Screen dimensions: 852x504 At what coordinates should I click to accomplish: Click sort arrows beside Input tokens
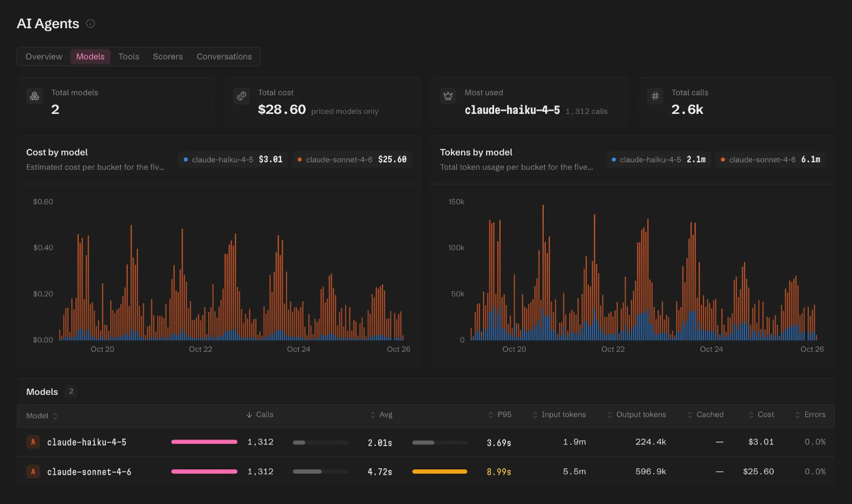pyautogui.click(x=535, y=415)
